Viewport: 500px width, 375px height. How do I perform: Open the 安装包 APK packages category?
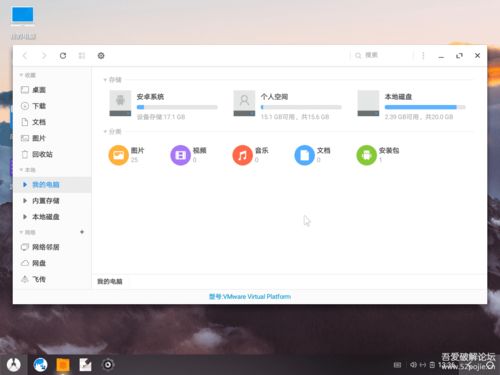click(x=378, y=155)
